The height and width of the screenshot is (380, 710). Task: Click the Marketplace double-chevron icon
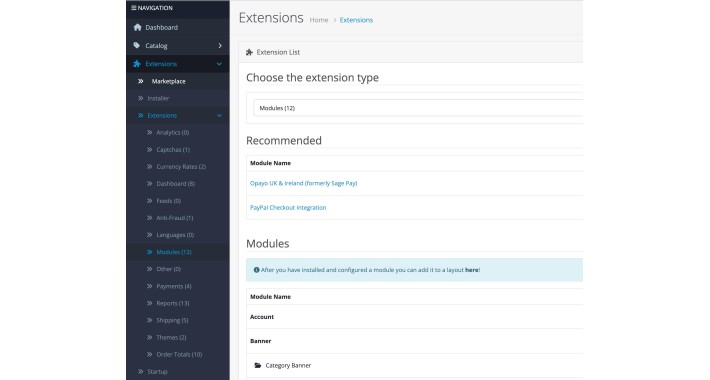click(x=141, y=81)
